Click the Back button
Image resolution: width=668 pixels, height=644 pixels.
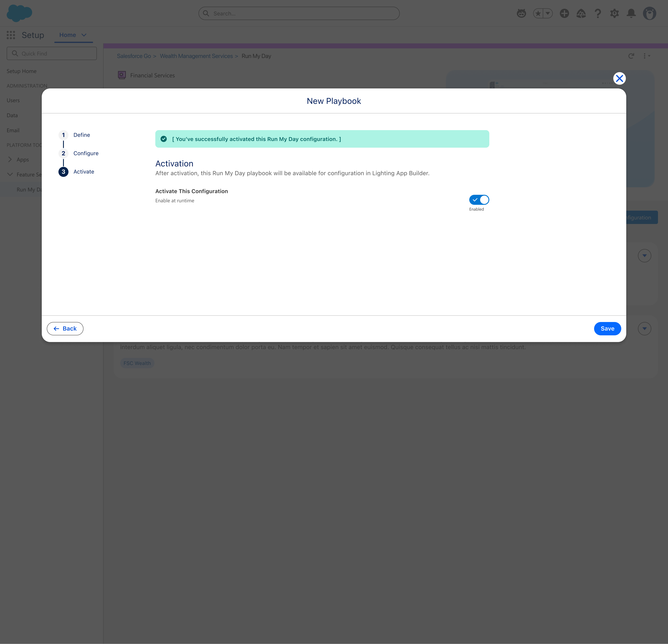[x=65, y=329]
